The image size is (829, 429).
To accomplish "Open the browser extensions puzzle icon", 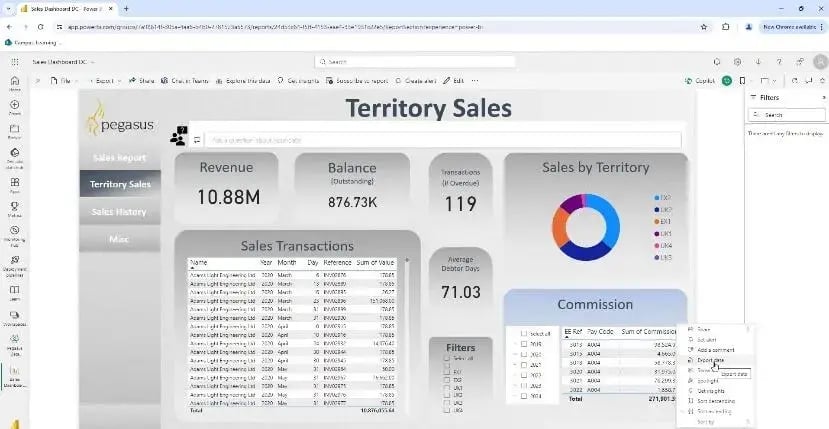I will tap(725, 26).
